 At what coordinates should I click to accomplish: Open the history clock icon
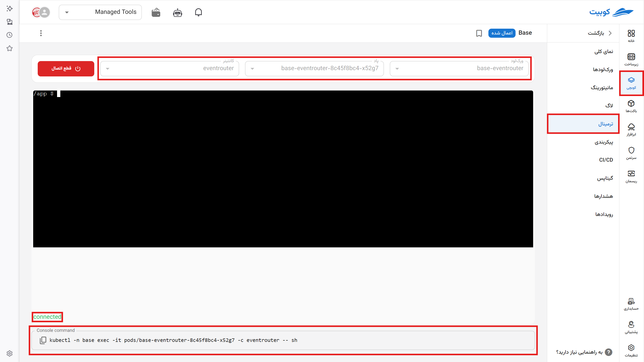10,35
